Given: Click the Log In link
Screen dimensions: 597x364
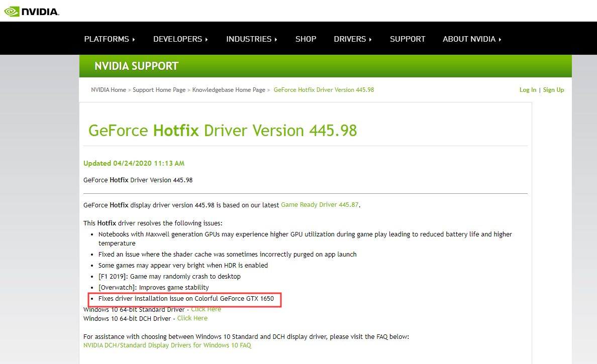Looking at the screenshot, I should (528, 90).
